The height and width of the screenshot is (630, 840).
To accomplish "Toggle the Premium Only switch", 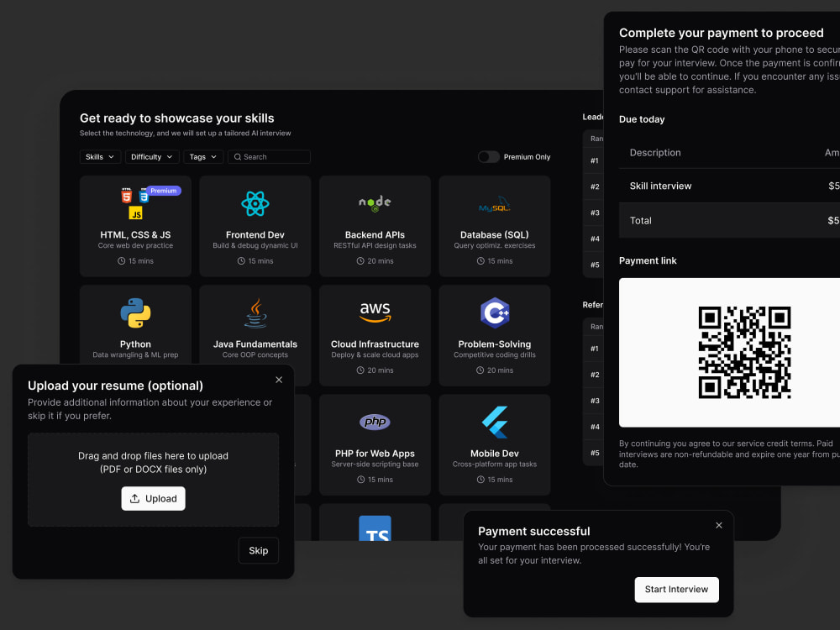I will [x=489, y=157].
